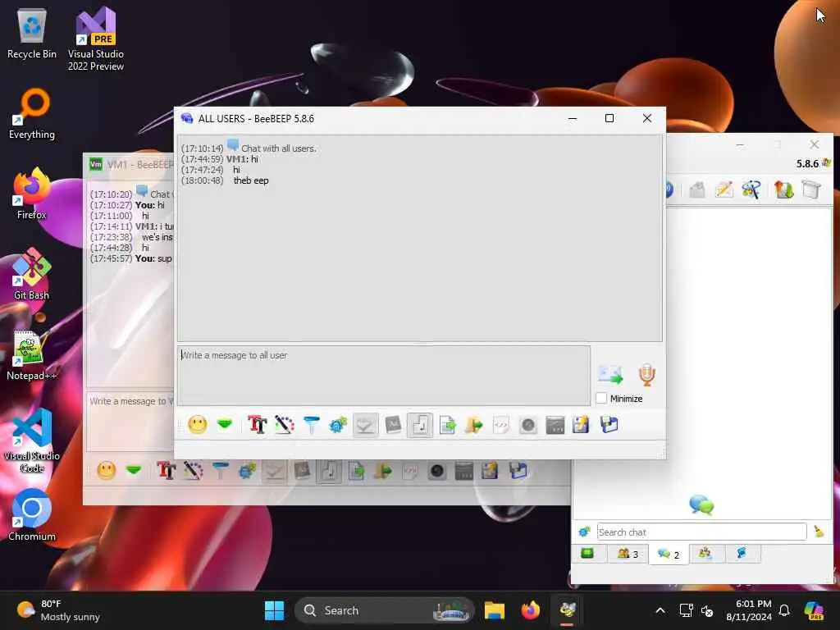Send a folder from ALL USERS chat
Viewport: 840px width, 630px height.
pyautogui.click(x=474, y=426)
